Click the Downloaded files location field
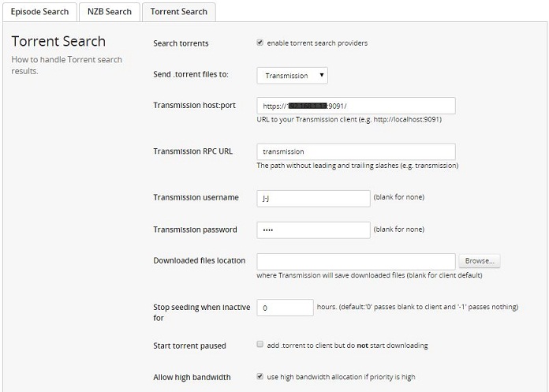Image resolution: width=549 pixels, height=392 pixels. [356, 261]
